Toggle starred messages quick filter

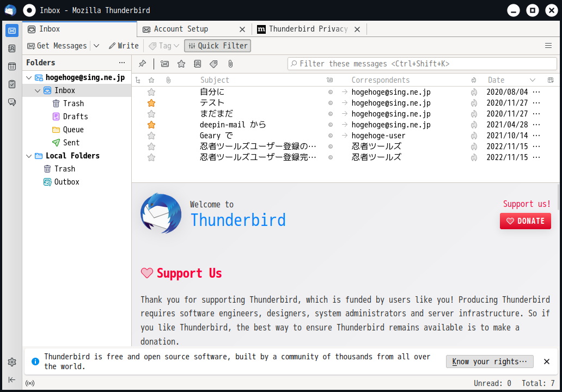[181, 64]
